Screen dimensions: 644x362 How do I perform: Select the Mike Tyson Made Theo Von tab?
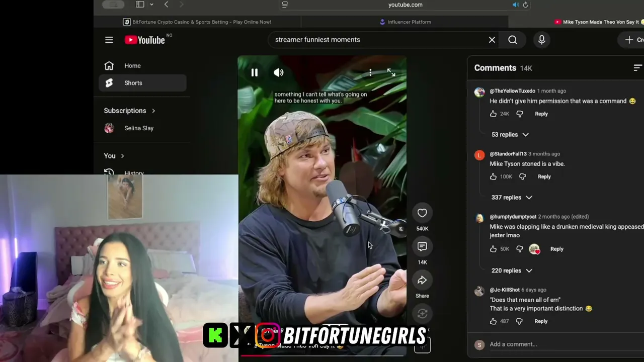[599, 22]
